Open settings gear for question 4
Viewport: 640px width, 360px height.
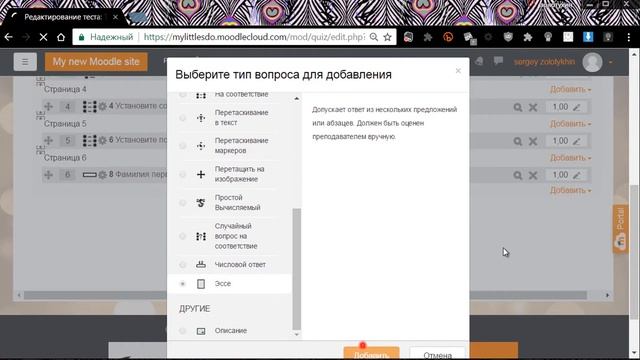pyautogui.click(x=102, y=107)
